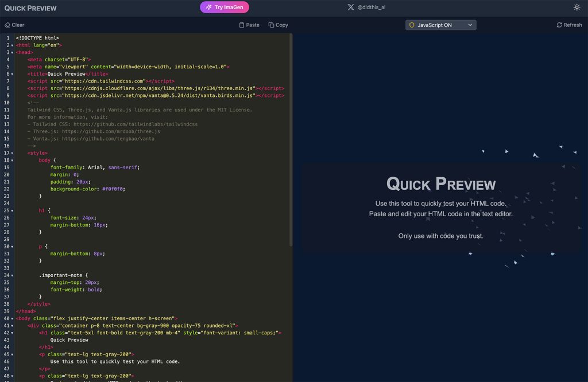The height and width of the screenshot is (382, 588).
Task: Click the #f0f0f0 color value in code
Action: (x=112, y=189)
